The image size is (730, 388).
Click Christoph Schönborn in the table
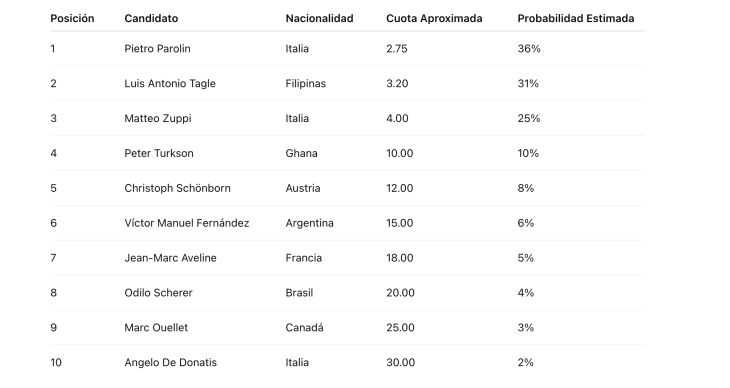point(177,188)
